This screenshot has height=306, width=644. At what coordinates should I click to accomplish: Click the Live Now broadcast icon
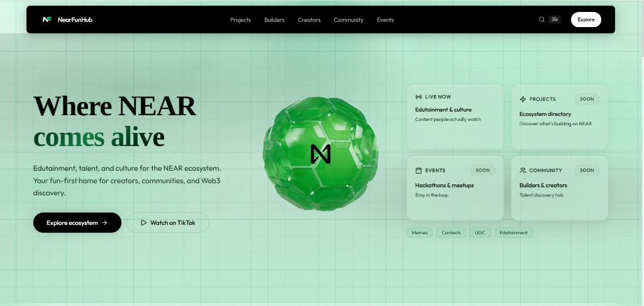pyautogui.click(x=418, y=97)
